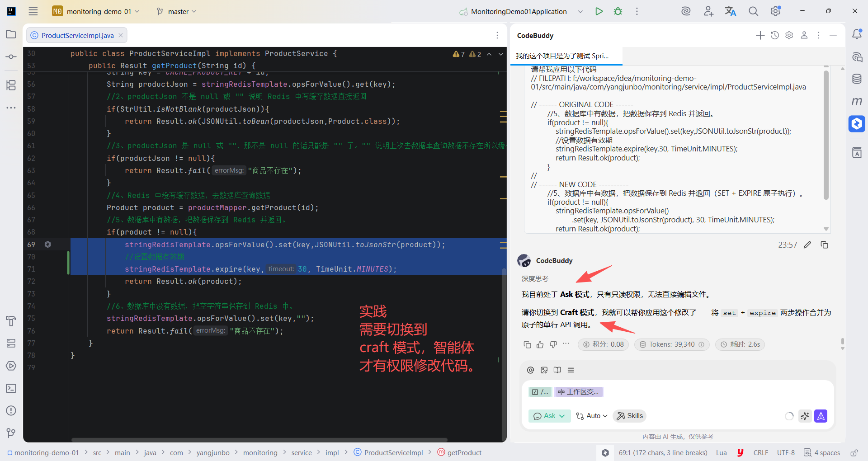
Task: Open CodeBuddy chat history
Action: [775, 35]
